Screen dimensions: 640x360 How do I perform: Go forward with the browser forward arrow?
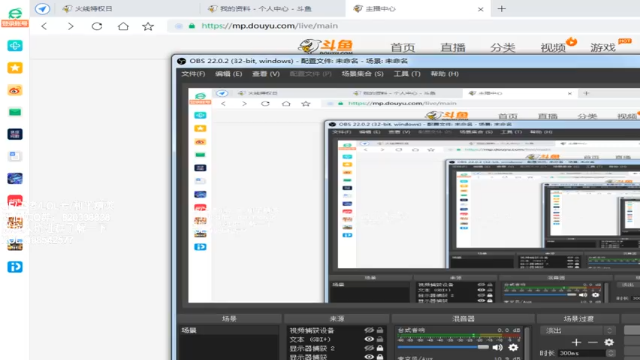coord(71,26)
